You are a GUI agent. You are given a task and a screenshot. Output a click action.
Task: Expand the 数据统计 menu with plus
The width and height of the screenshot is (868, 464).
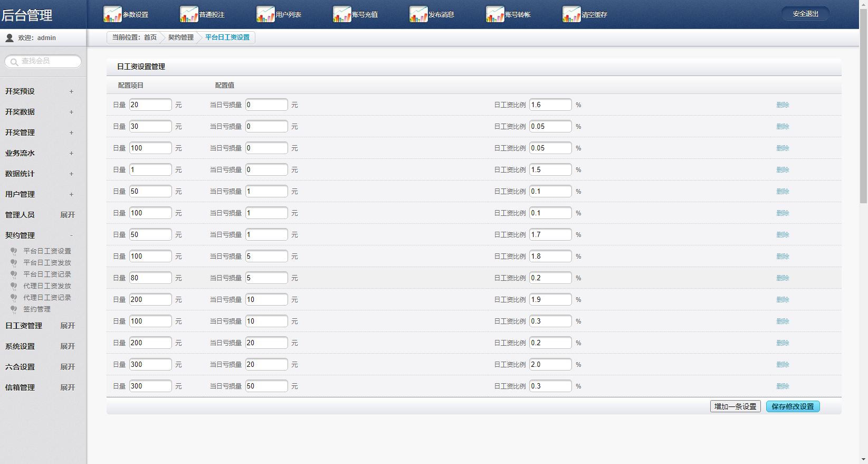[71, 174]
